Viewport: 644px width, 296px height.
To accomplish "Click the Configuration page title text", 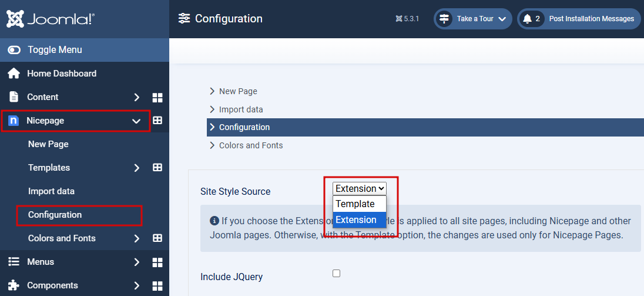I will (229, 19).
